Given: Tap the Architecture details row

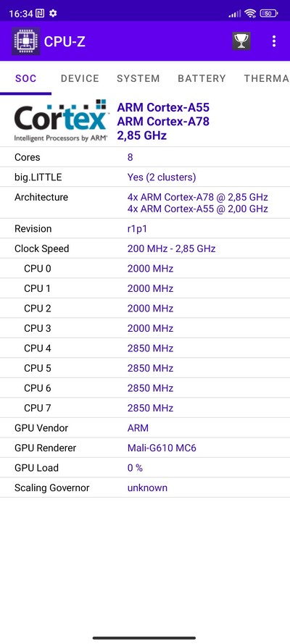Looking at the screenshot, I should point(145,203).
